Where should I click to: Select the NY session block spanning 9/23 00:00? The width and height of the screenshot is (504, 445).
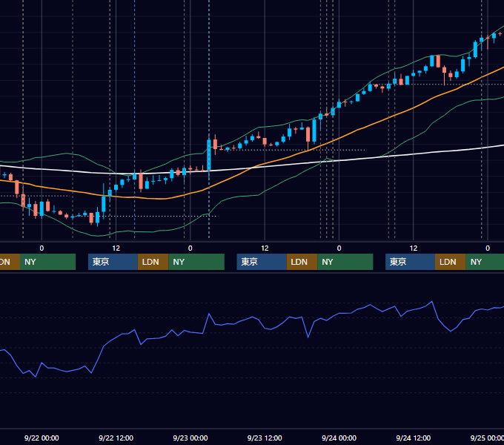coord(196,262)
